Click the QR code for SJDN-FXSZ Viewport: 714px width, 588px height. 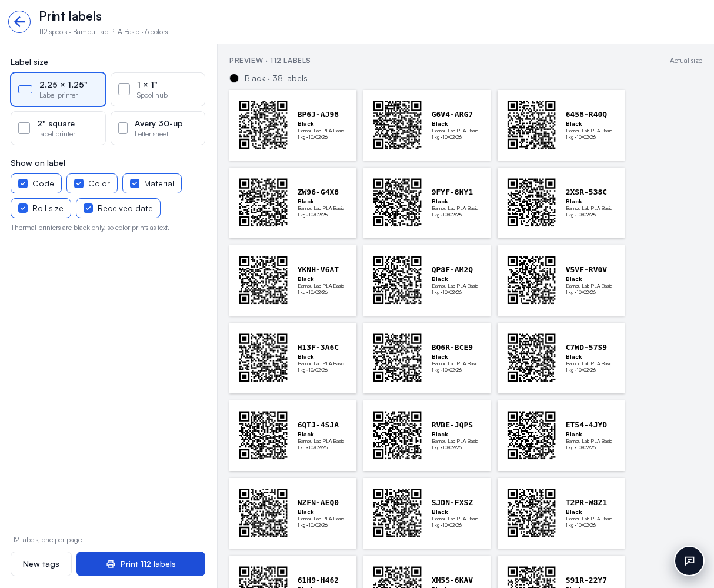click(398, 513)
